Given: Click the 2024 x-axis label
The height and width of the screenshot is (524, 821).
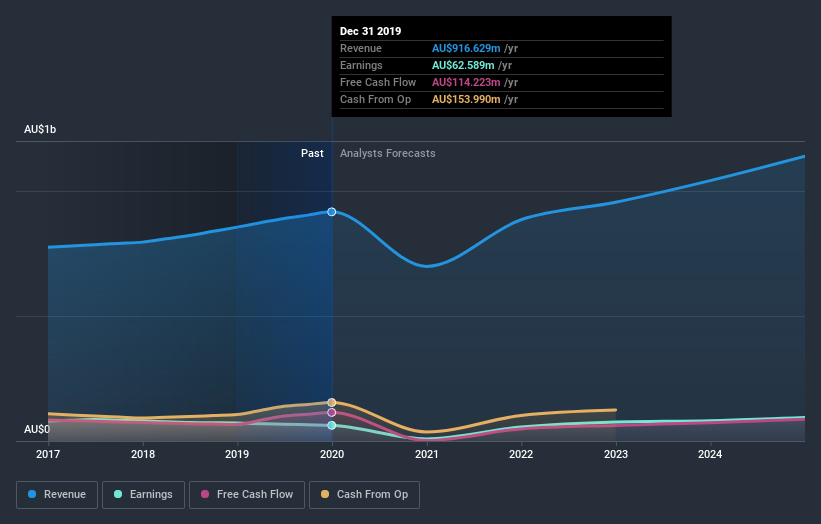Looking at the screenshot, I should (x=710, y=454).
